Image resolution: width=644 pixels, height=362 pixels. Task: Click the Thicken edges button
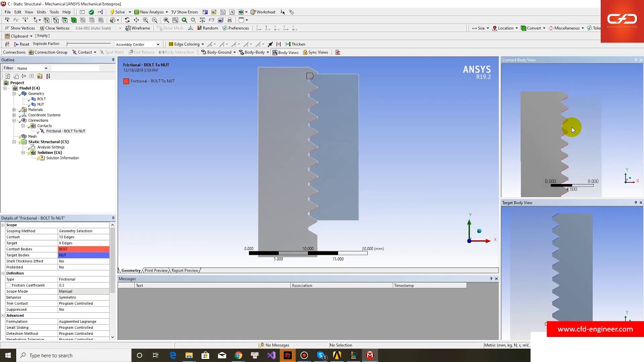(295, 44)
